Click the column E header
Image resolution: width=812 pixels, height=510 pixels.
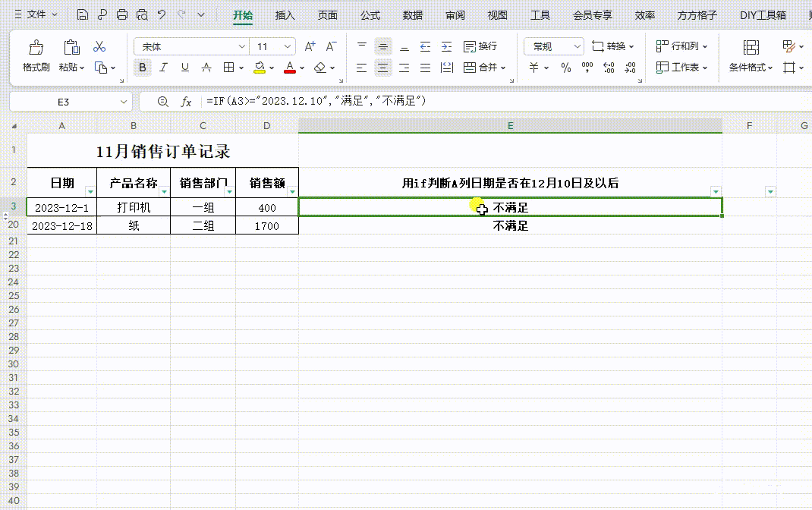510,125
